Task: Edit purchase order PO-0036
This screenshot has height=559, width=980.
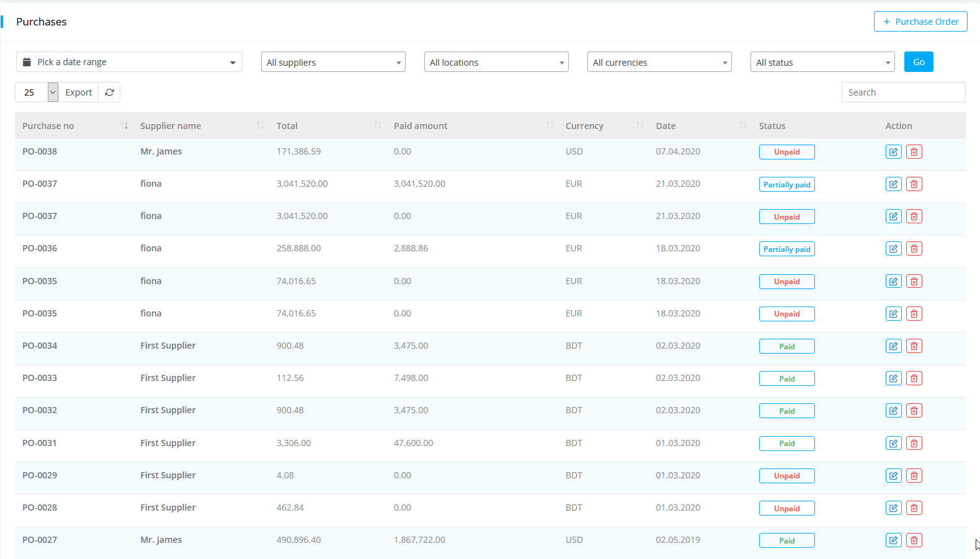Action: (x=893, y=249)
